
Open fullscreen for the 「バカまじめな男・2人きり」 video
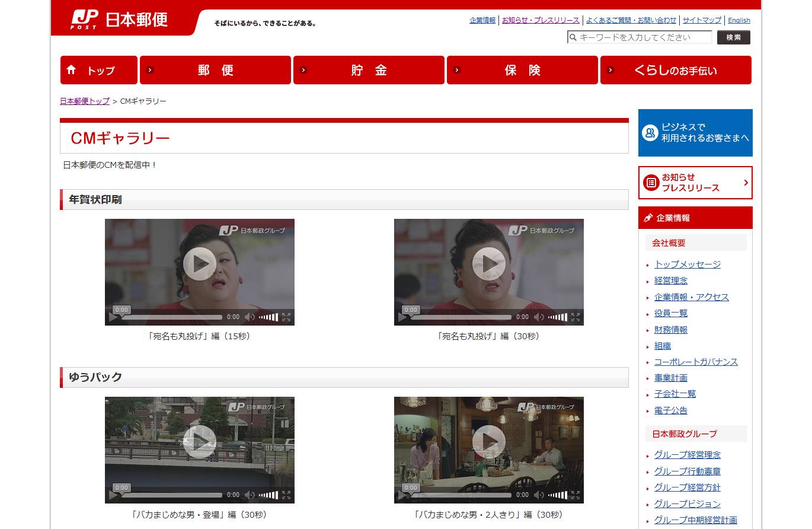576,495
